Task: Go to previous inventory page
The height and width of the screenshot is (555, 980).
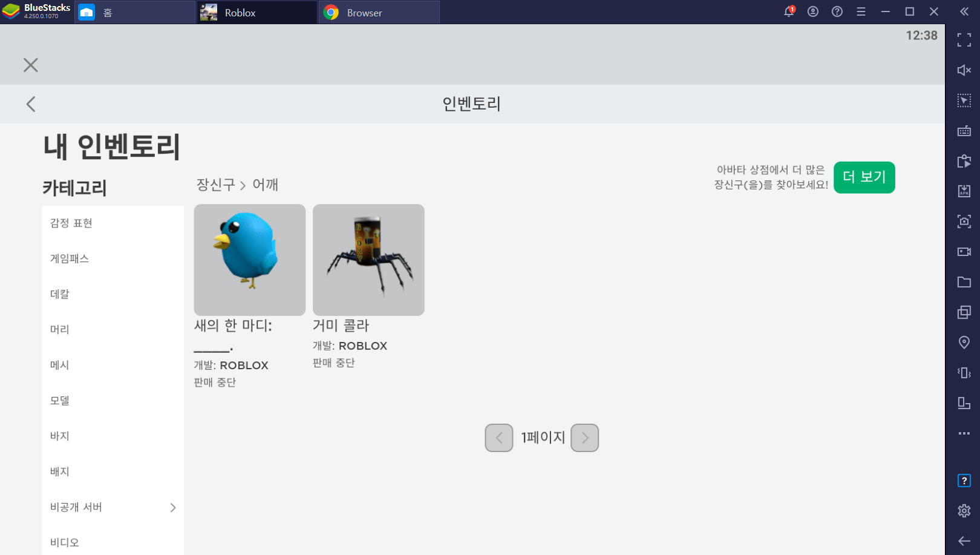Action: (x=499, y=438)
